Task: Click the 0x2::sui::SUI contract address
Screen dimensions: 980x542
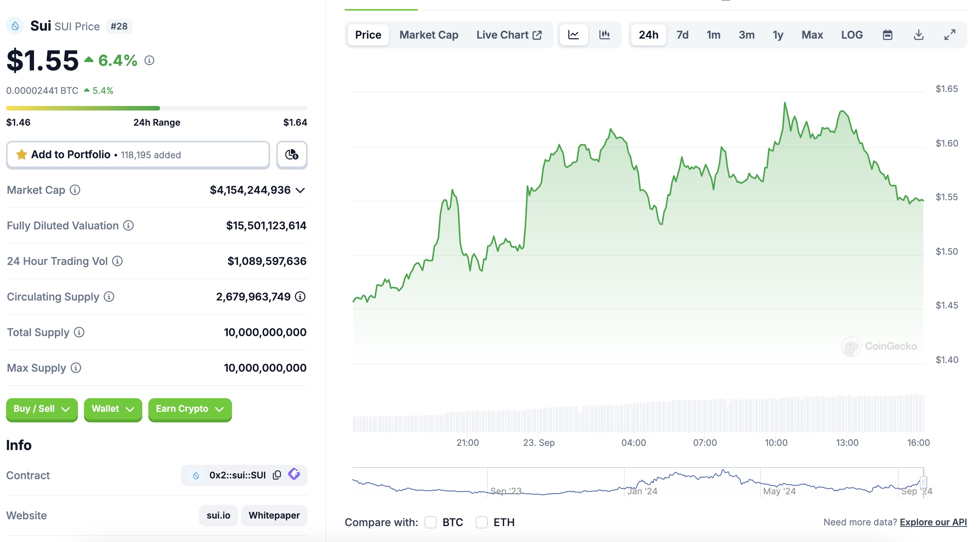Action: (x=237, y=475)
